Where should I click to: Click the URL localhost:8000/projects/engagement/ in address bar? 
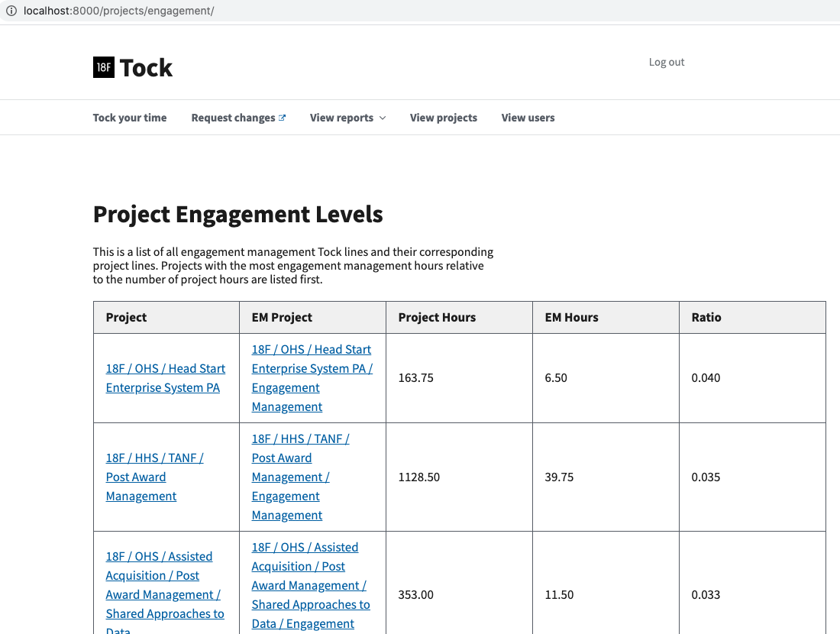[119, 11]
